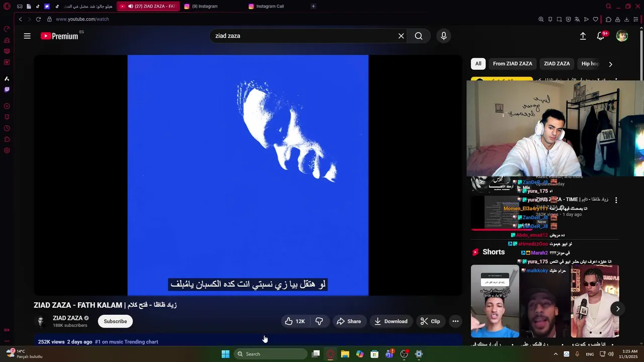Open File Explorer from the taskbar
This screenshot has height=362, width=644.
click(x=345, y=354)
